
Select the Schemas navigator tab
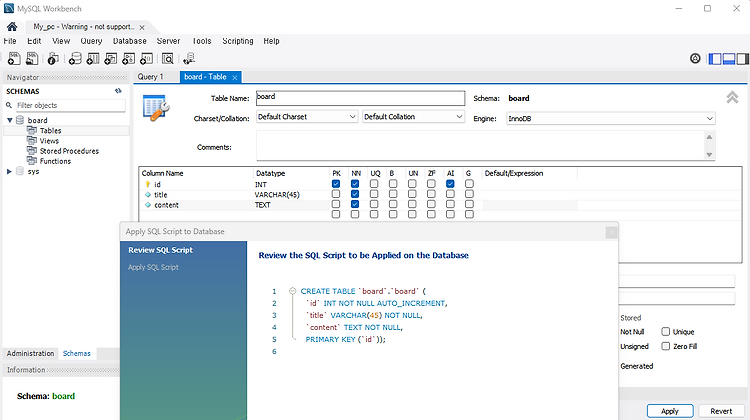pos(77,354)
